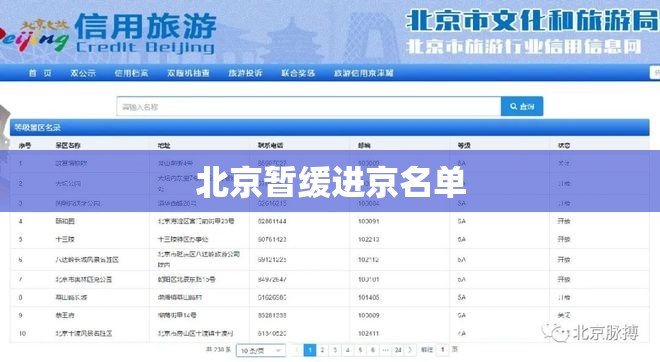Click the arrow on the page size selector
The height and width of the screenshot is (362, 660).
(278, 350)
